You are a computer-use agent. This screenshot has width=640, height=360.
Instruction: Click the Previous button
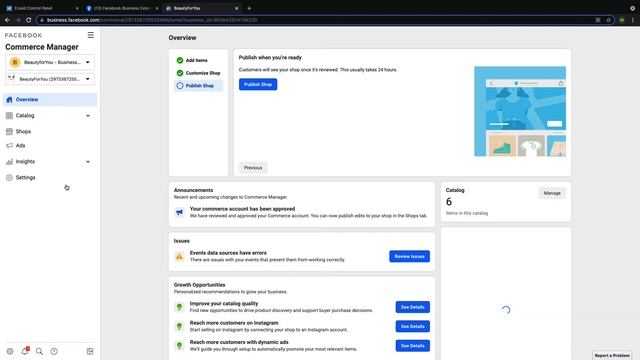tap(253, 168)
